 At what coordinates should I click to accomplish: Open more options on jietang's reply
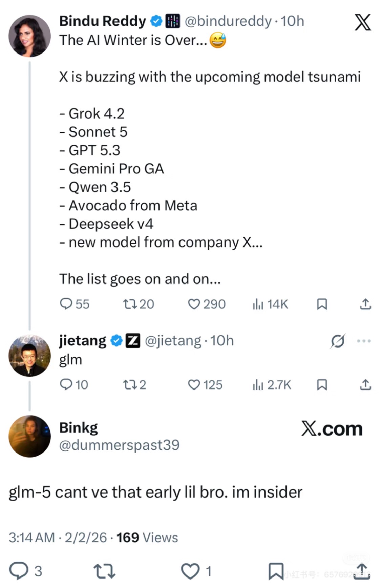point(364,341)
